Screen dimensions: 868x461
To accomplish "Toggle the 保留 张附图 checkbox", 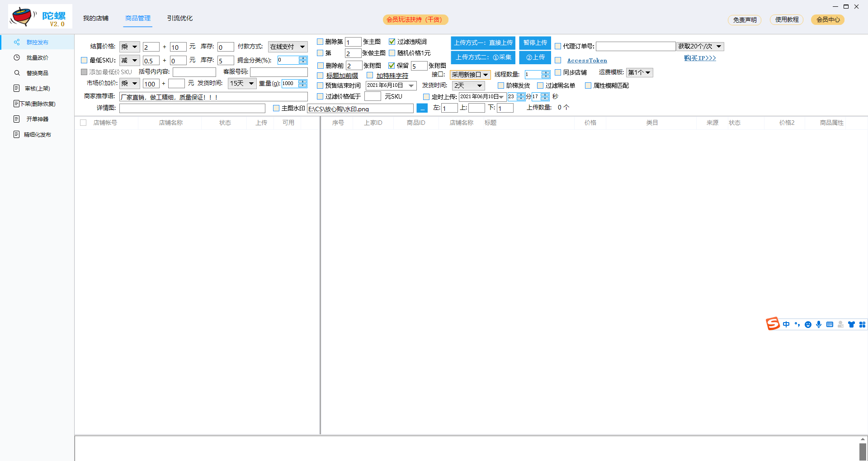I will pos(392,66).
